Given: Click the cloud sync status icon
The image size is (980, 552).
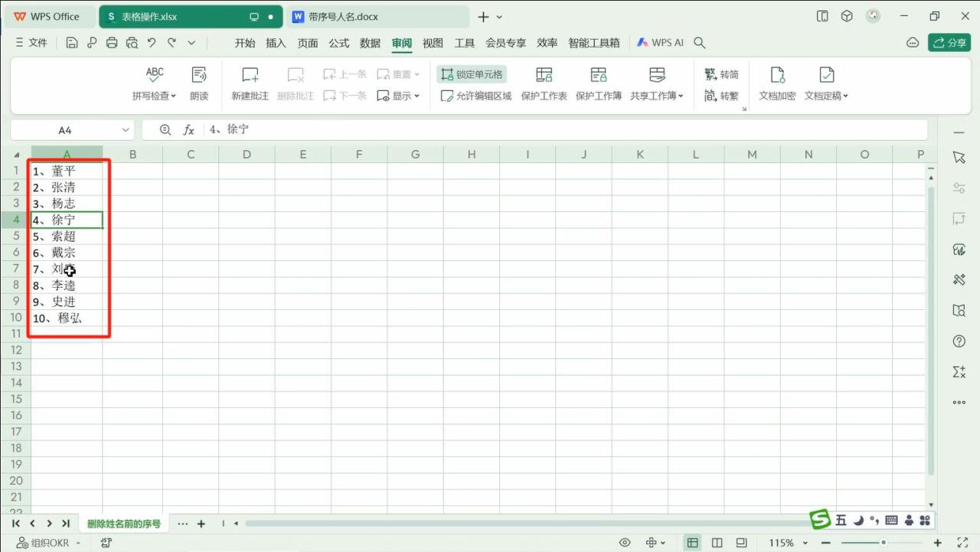Looking at the screenshot, I should click(x=913, y=43).
